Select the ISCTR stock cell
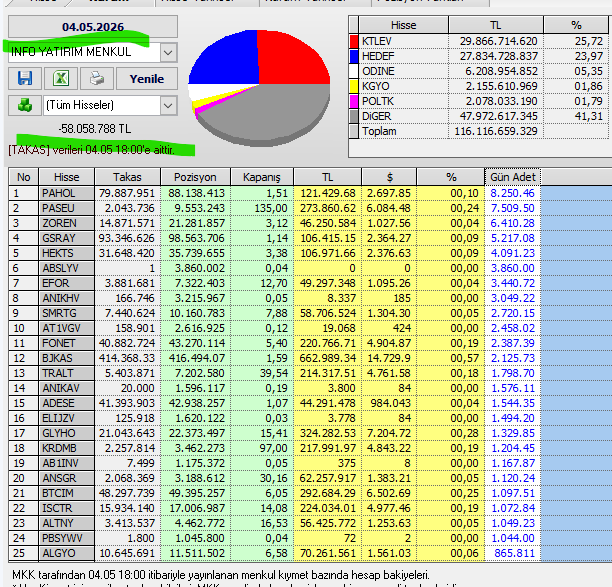 [67, 508]
